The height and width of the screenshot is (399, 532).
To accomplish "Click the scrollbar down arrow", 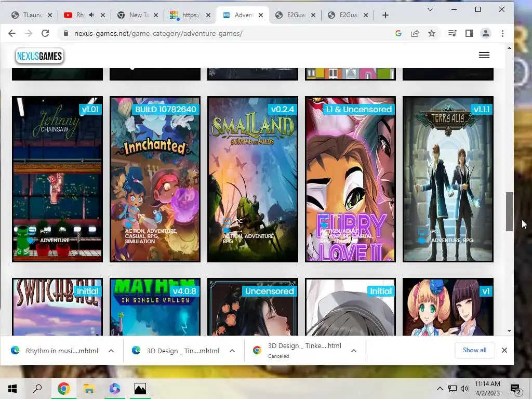I will click(x=509, y=331).
